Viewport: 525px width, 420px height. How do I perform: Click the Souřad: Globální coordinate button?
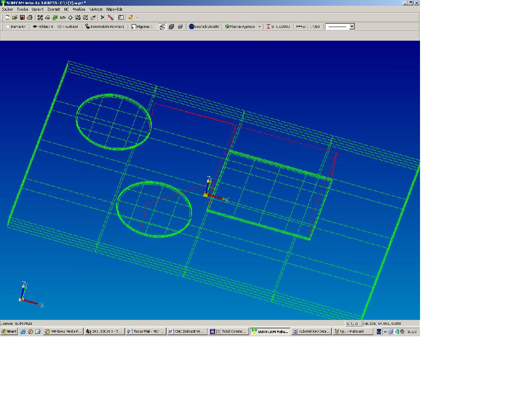pyautogui.click(x=204, y=27)
